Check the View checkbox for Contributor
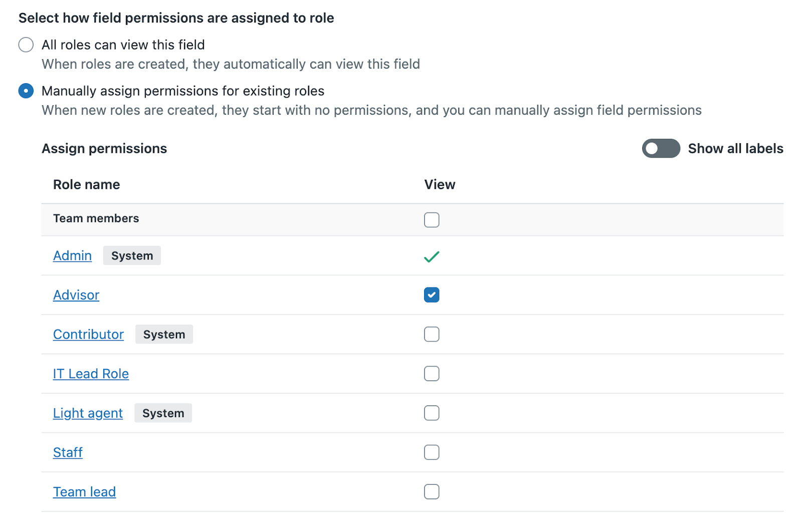 point(431,334)
